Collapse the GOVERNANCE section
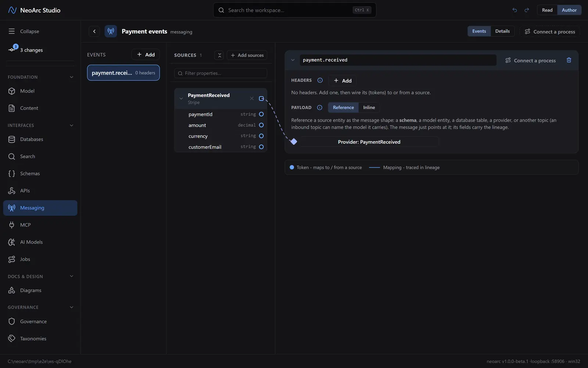588x368 pixels. click(x=72, y=307)
